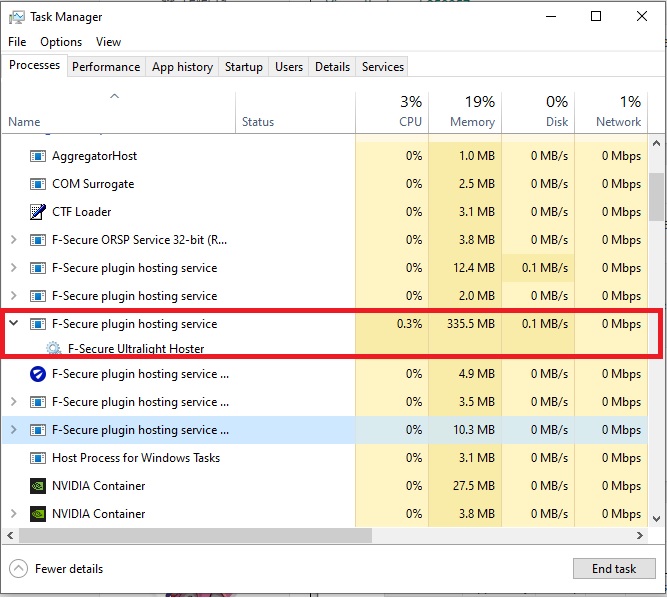Viewport: 667px width, 598px height.
Task: Click the CTF Loader pen icon
Action: (38, 212)
